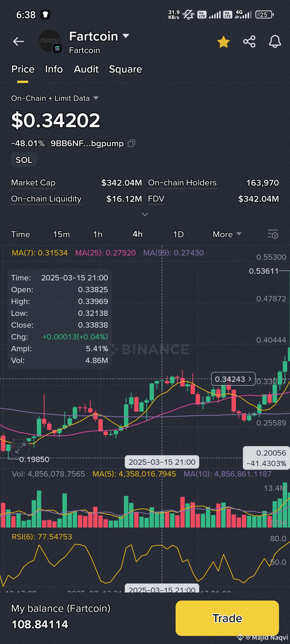Tap MA(99): 0.27430 indicator label
The height and width of the screenshot is (644, 290).
click(173, 253)
